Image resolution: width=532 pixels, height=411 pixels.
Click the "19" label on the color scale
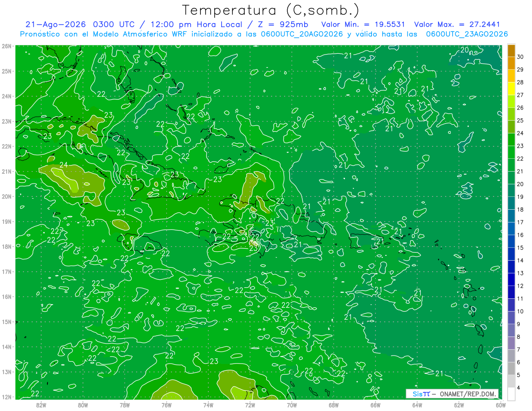pos(520,197)
